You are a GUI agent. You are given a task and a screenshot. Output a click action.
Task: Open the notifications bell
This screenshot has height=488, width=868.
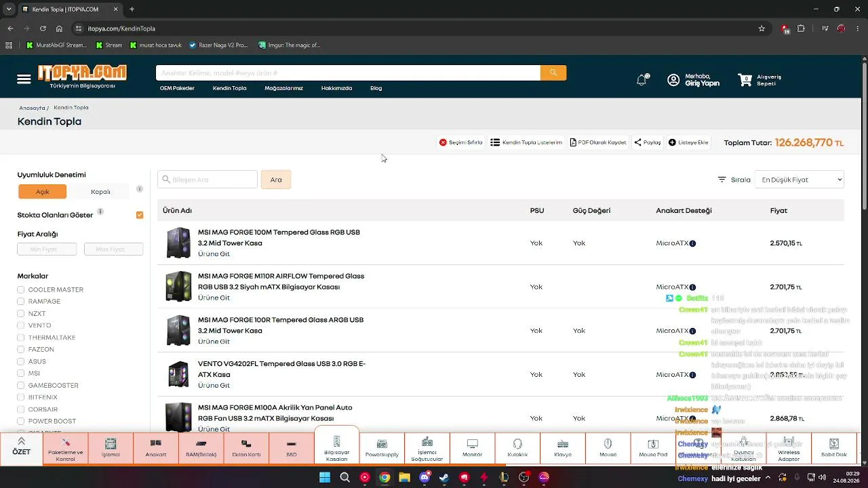(x=642, y=80)
